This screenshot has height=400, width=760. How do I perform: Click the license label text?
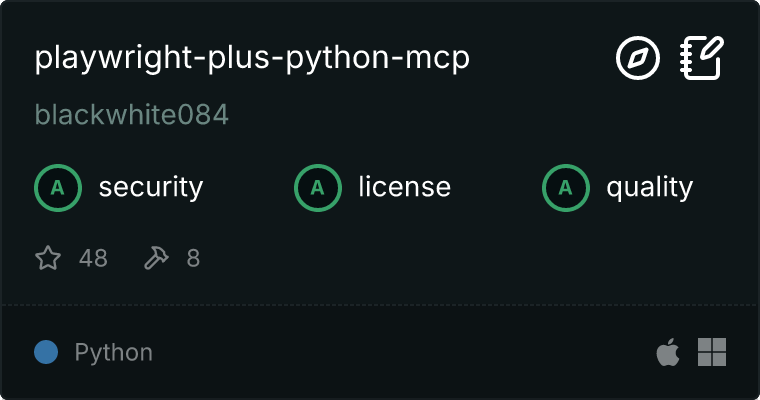[404, 187]
